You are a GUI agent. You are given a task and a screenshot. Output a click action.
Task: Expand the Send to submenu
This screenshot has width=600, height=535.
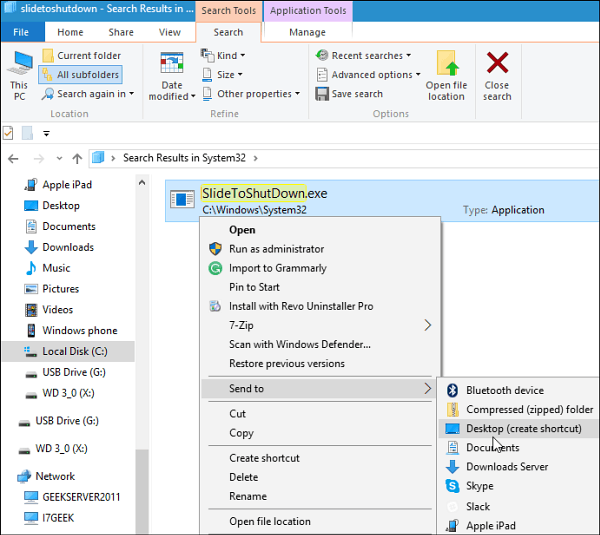[x=321, y=389]
